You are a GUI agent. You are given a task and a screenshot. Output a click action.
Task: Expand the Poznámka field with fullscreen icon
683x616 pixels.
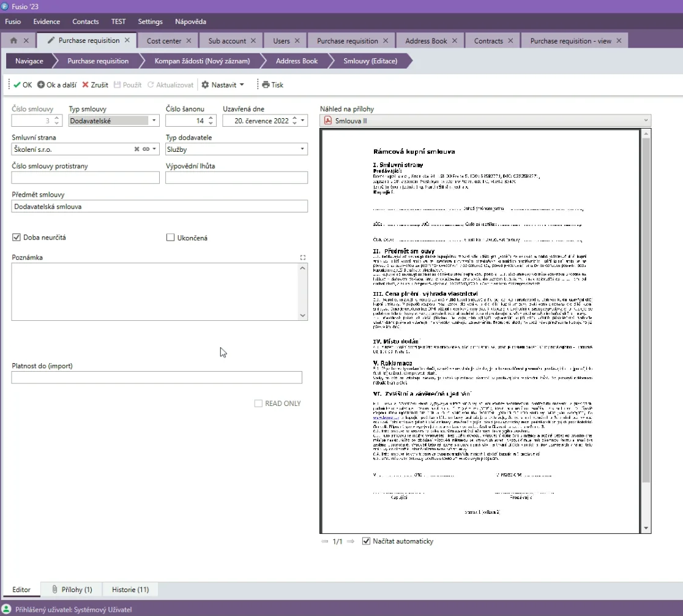coord(303,257)
